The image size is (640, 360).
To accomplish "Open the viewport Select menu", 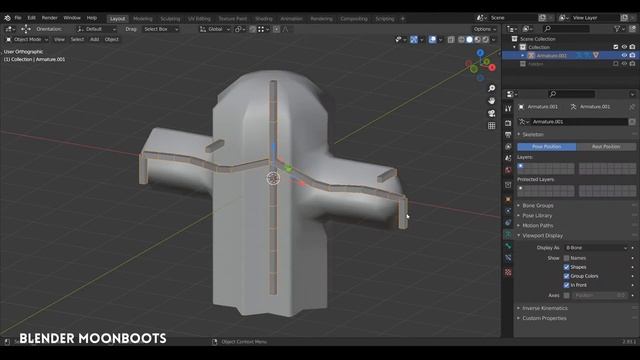I will 77,40.
